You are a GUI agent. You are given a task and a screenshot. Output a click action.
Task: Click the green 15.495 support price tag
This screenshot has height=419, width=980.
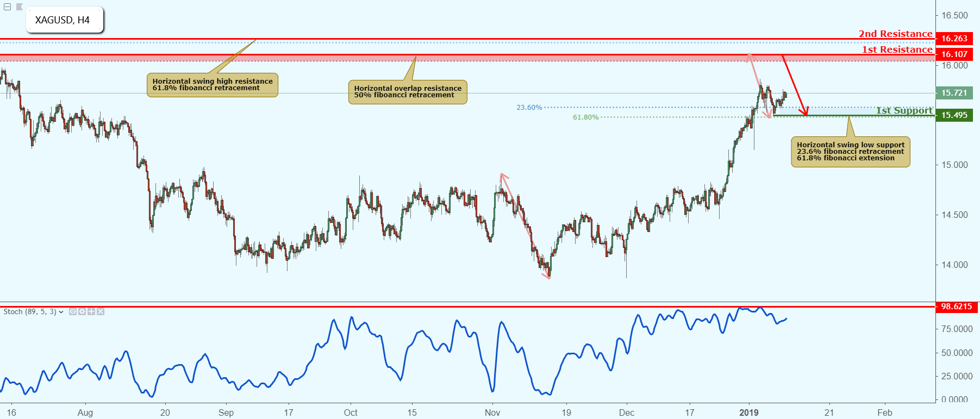point(954,115)
